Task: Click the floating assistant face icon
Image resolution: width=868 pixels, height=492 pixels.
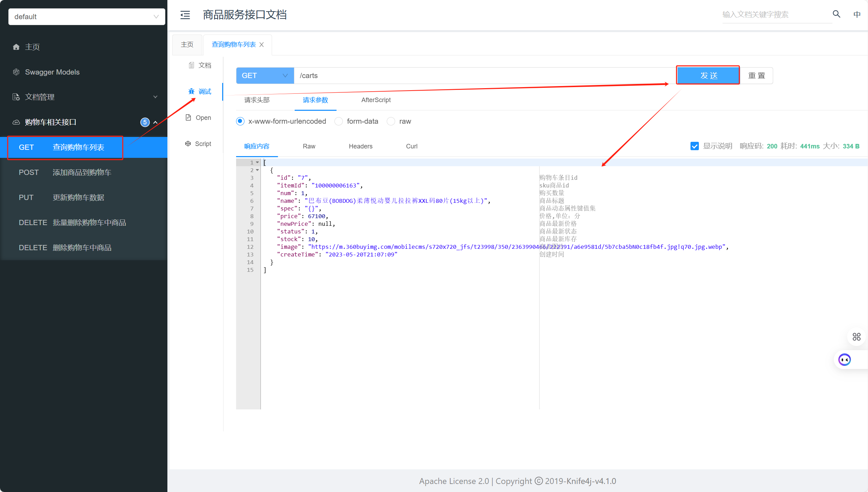Action: pyautogui.click(x=844, y=359)
